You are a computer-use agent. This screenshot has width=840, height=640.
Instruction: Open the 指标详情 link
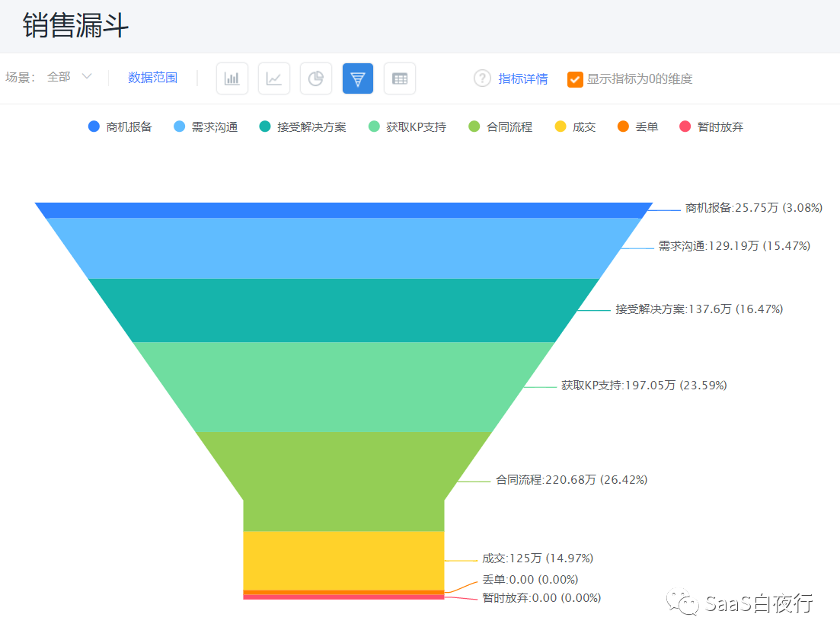click(x=523, y=78)
